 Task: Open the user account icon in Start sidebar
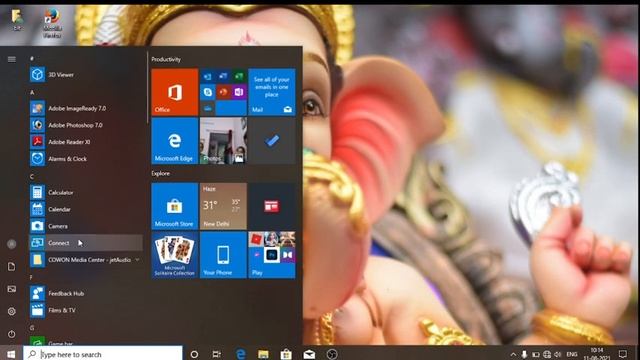(11, 244)
